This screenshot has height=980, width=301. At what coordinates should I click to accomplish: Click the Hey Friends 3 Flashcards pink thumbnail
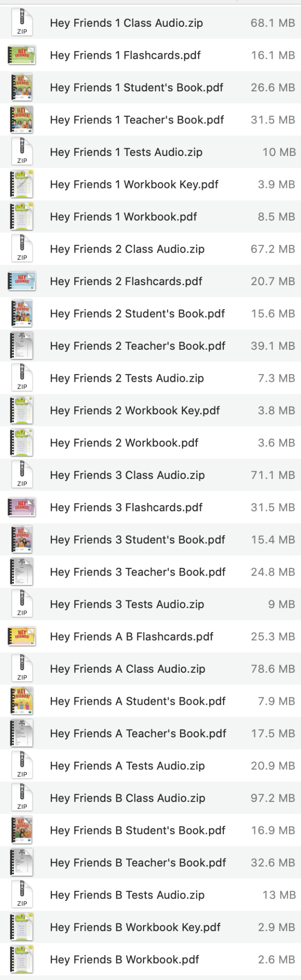(22, 507)
